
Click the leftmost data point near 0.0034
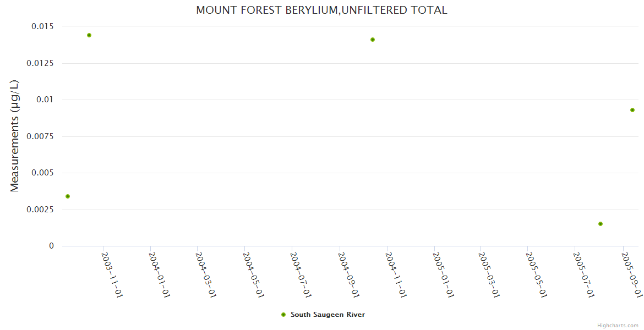tap(68, 196)
